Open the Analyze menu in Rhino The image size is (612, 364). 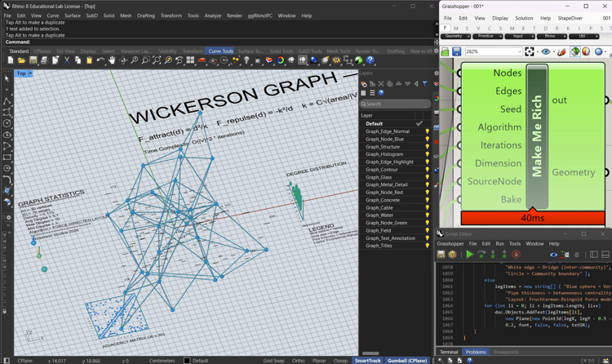(212, 16)
